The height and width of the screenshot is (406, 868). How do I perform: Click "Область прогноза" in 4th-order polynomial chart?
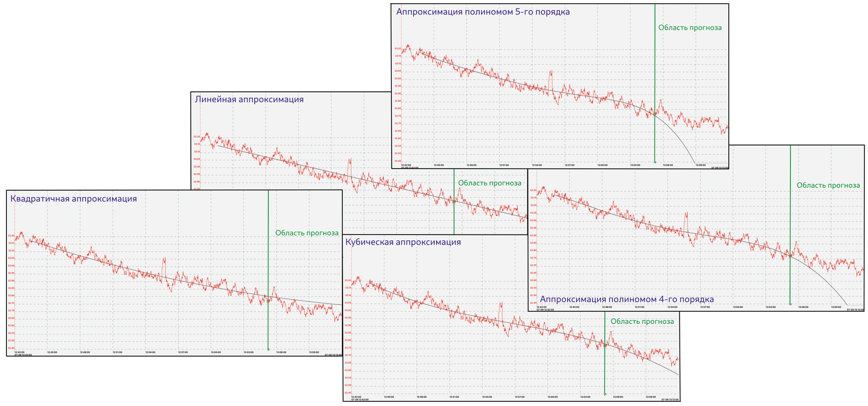tap(828, 186)
